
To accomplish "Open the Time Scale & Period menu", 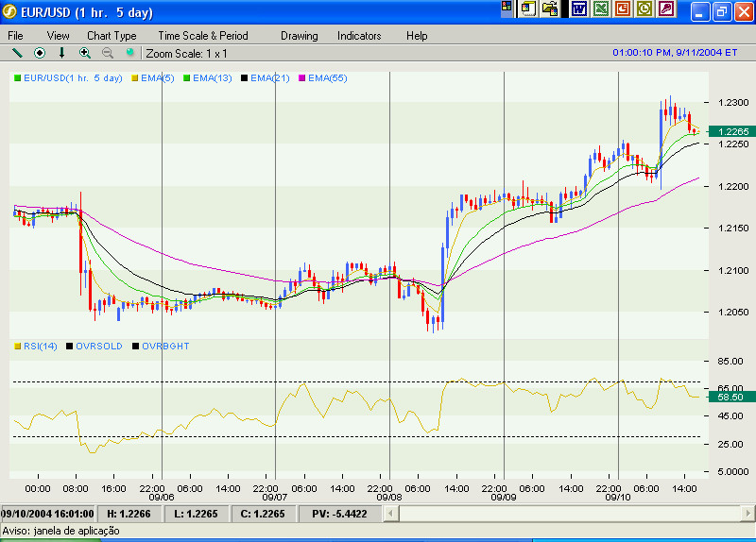I will (202, 35).
